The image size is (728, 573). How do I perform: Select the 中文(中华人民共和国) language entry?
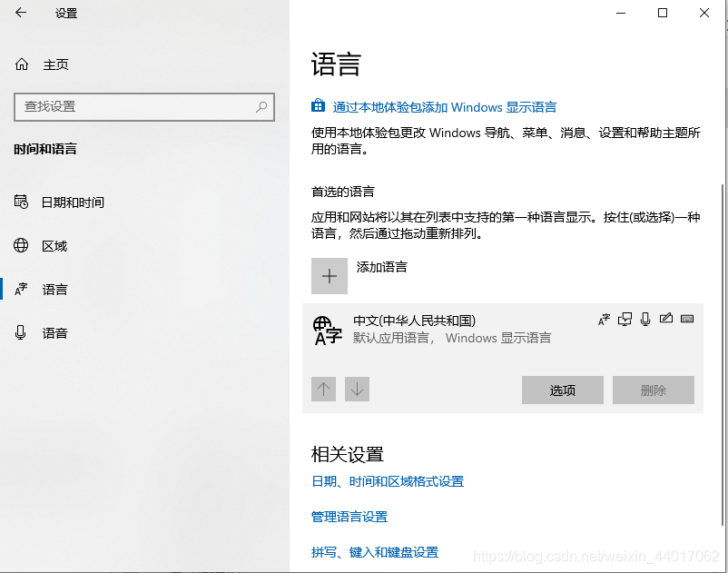pyautogui.click(x=503, y=358)
